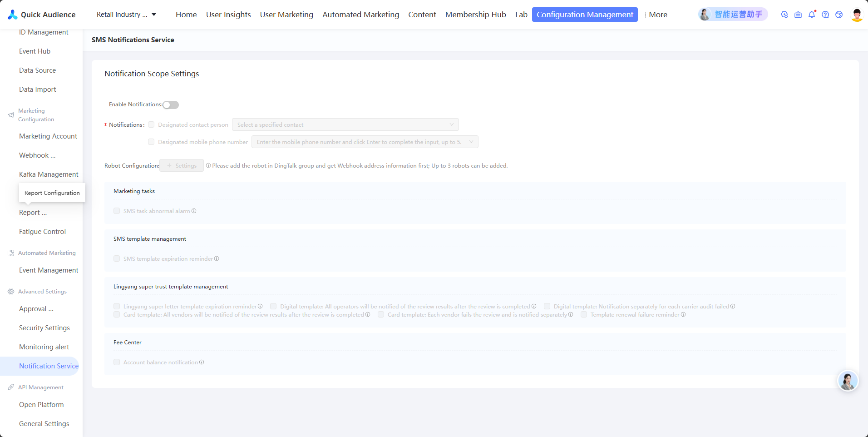This screenshot has height=437, width=868.
Task: Open General Settings in sidebar
Action: pyautogui.click(x=44, y=424)
